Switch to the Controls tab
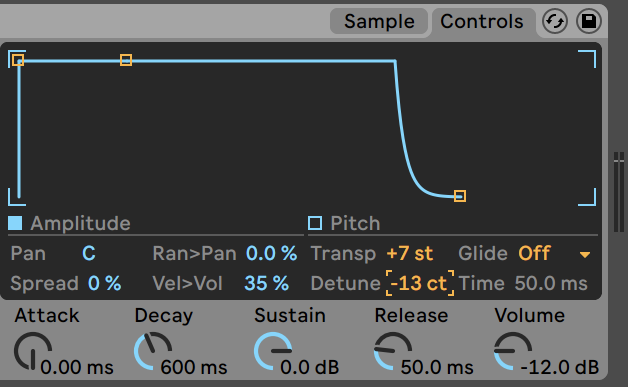Viewport: 628px width, 387px height. tap(482, 21)
